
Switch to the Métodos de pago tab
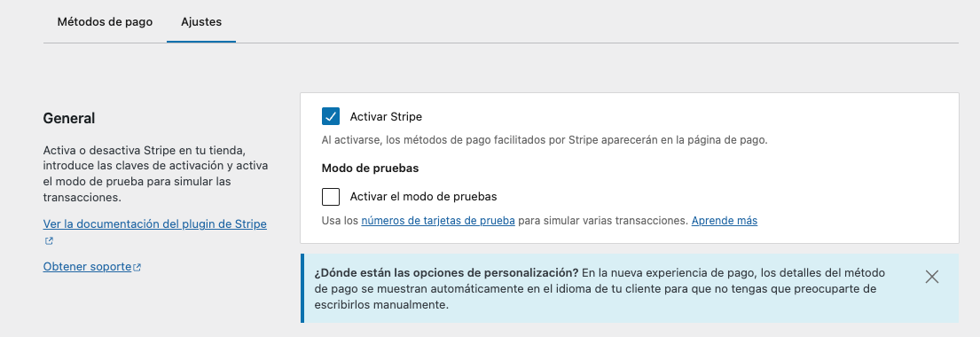tap(105, 21)
